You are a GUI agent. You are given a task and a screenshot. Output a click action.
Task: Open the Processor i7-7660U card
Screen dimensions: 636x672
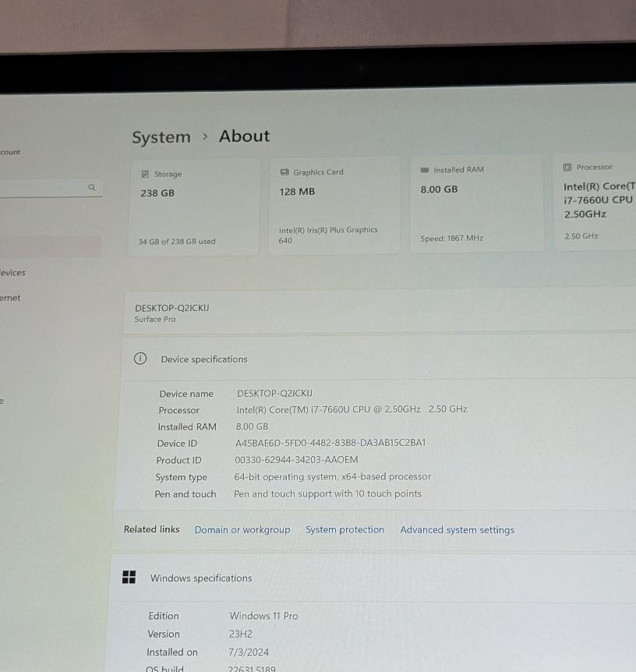[x=595, y=201]
